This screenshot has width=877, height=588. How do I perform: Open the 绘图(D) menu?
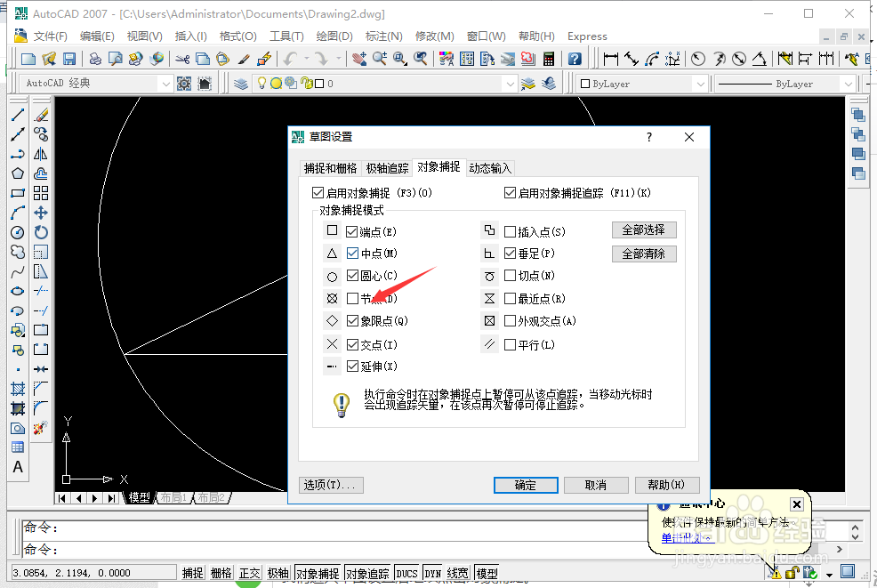[334, 36]
